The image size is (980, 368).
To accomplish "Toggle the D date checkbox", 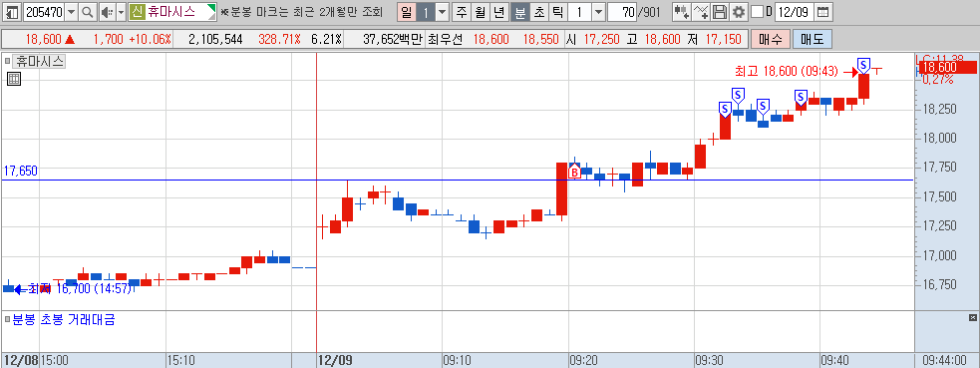I will 757,12.
